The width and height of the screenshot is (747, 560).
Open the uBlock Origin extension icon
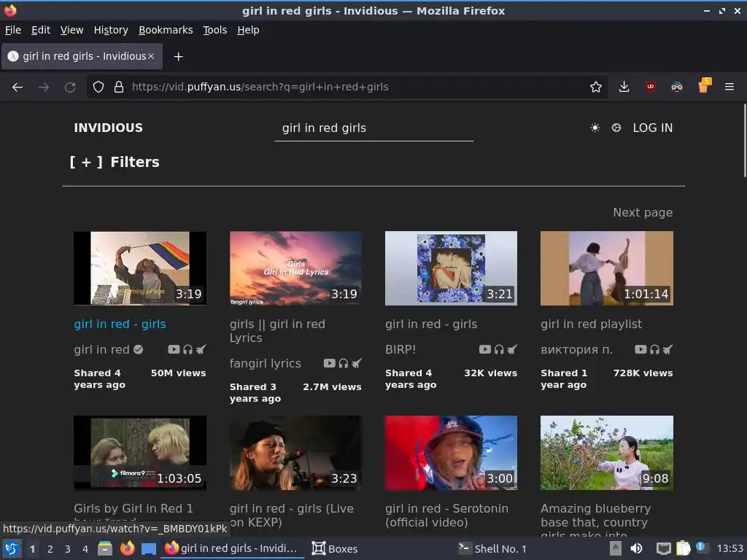(x=650, y=87)
